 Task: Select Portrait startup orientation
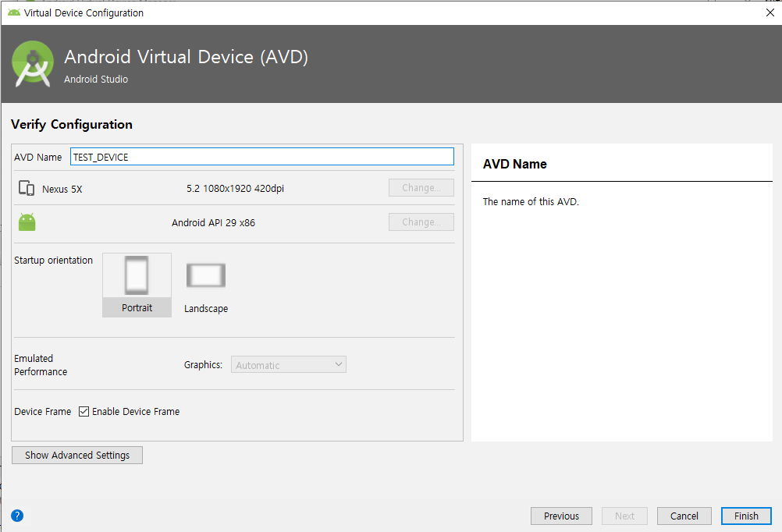point(137,285)
